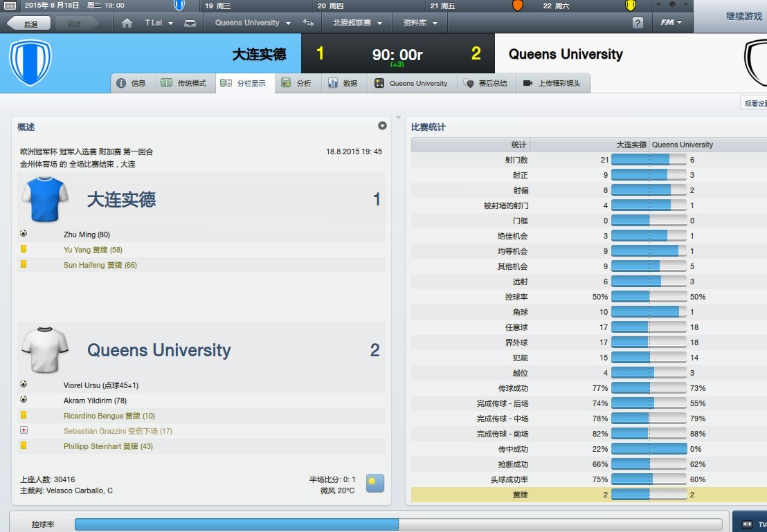Expand the 资料库 dropdown menu
This screenshot has height=532, width=767.
point(420,23)
